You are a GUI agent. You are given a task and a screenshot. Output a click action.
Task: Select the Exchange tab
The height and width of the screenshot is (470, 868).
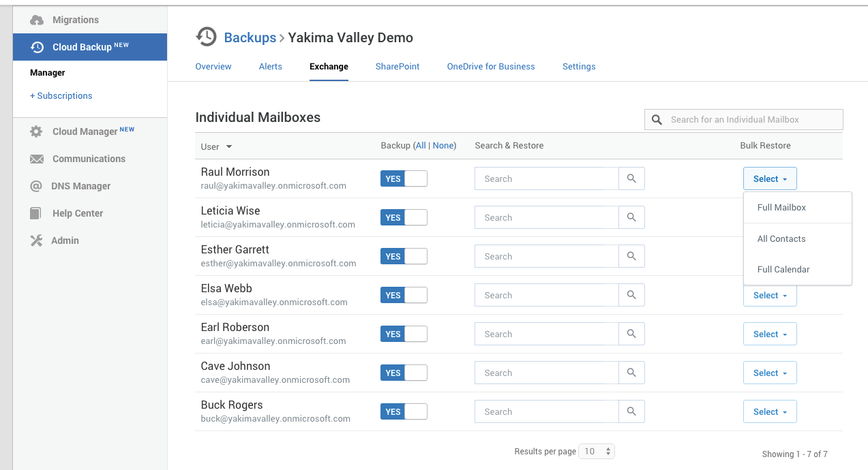[329, 66]
